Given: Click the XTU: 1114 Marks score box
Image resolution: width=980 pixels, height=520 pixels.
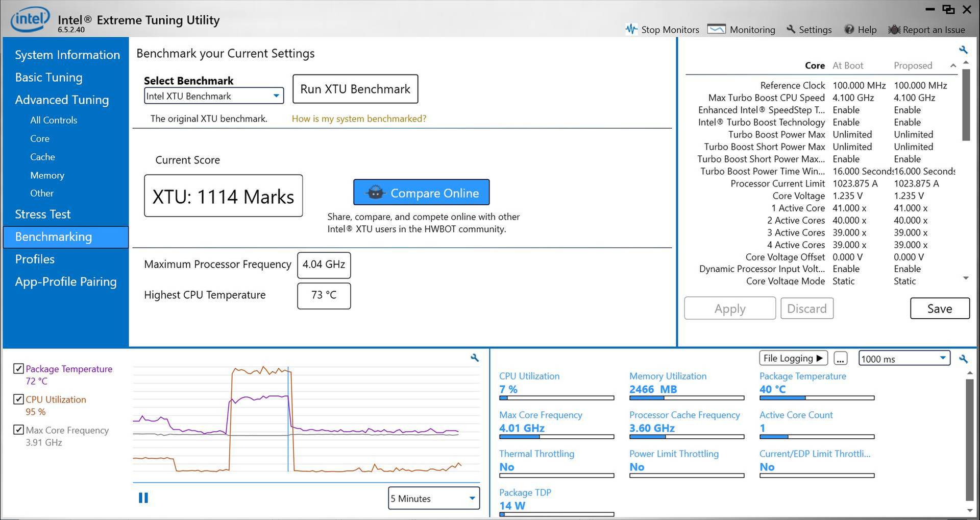Looking at the screenshot, I should point(224,196).
